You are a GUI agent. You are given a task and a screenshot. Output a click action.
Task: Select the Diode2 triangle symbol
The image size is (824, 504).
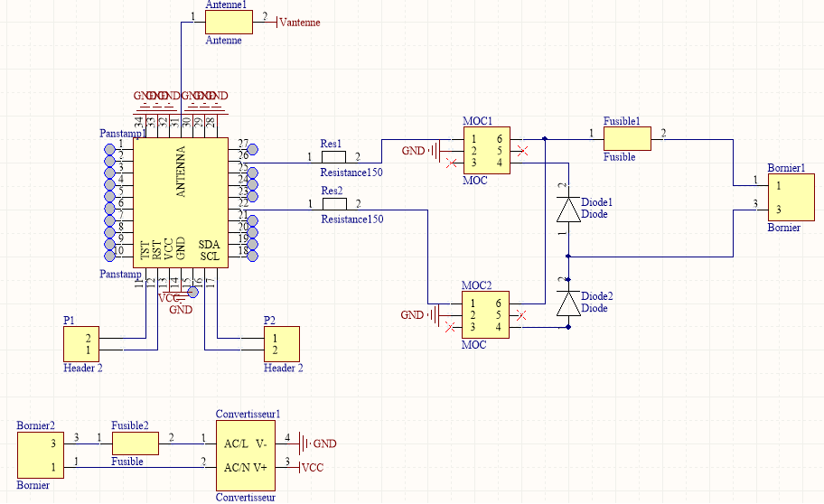(x=568, y=303)
